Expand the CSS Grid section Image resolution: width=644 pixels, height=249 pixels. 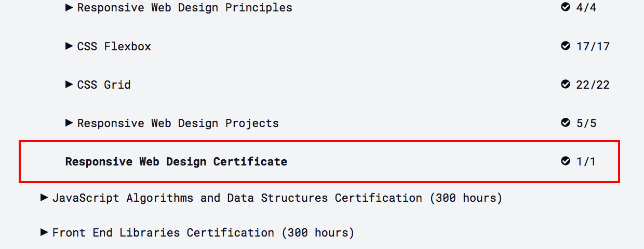pyautogui.click(x=69, y=85)
